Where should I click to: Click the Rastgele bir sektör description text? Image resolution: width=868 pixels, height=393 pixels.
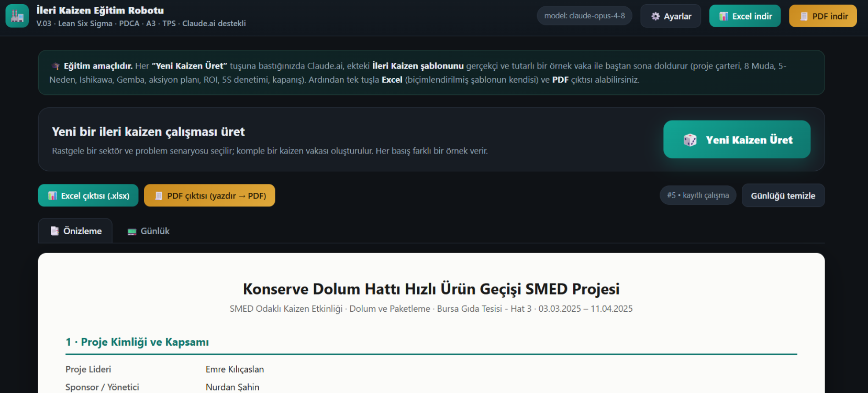tap(270, 151)
